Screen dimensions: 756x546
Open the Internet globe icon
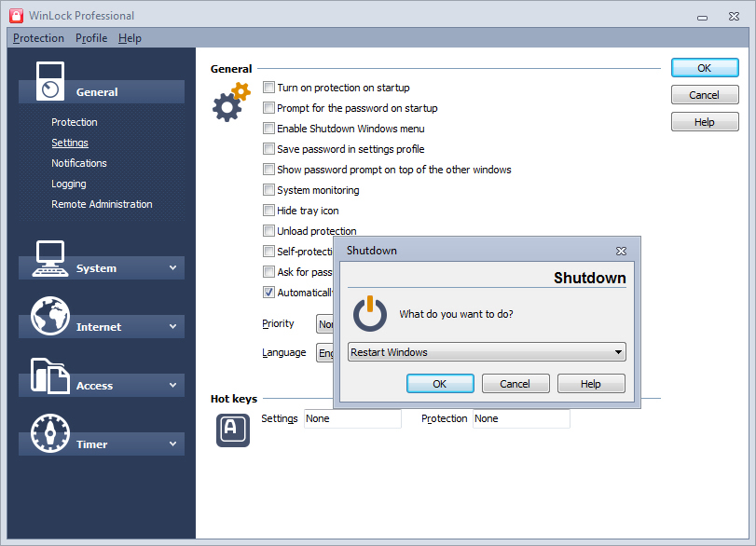(x=50, y=316)
